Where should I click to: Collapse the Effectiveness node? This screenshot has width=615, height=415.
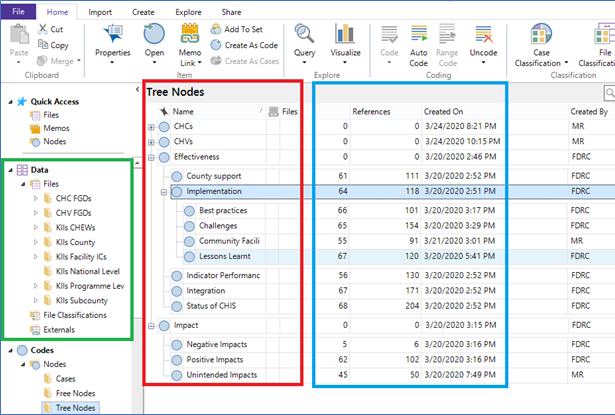point(152,157)
